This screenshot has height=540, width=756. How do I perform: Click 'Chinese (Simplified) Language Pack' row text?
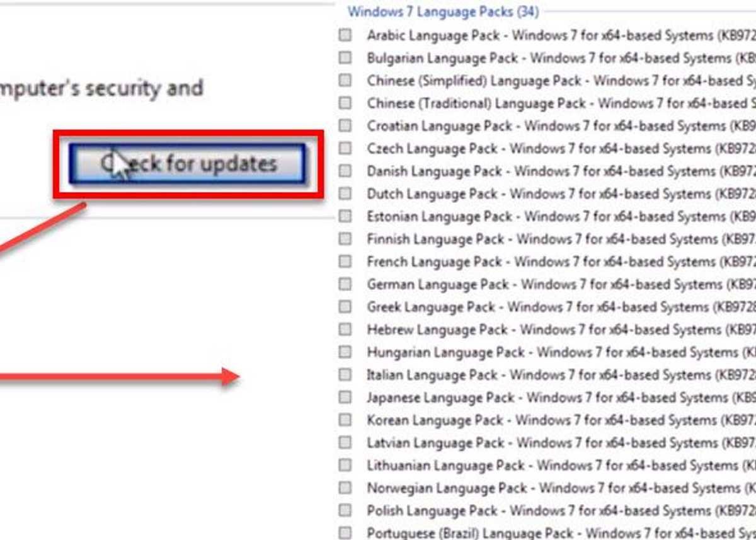pos(561,81)
